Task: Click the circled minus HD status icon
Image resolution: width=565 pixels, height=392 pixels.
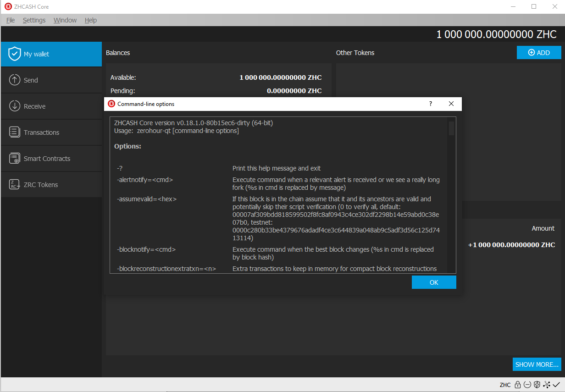Action: click(x=527, y=385)
